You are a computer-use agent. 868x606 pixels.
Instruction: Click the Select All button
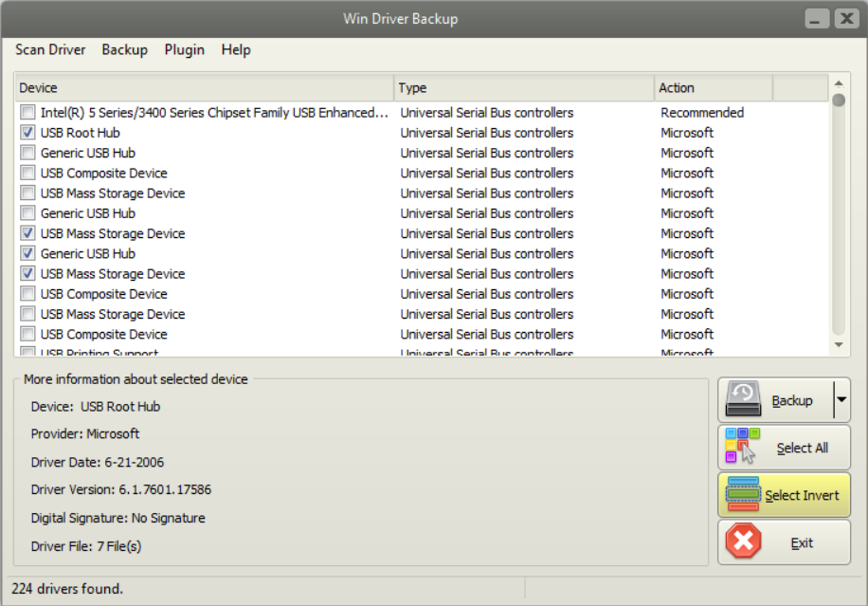pos(784,447)
